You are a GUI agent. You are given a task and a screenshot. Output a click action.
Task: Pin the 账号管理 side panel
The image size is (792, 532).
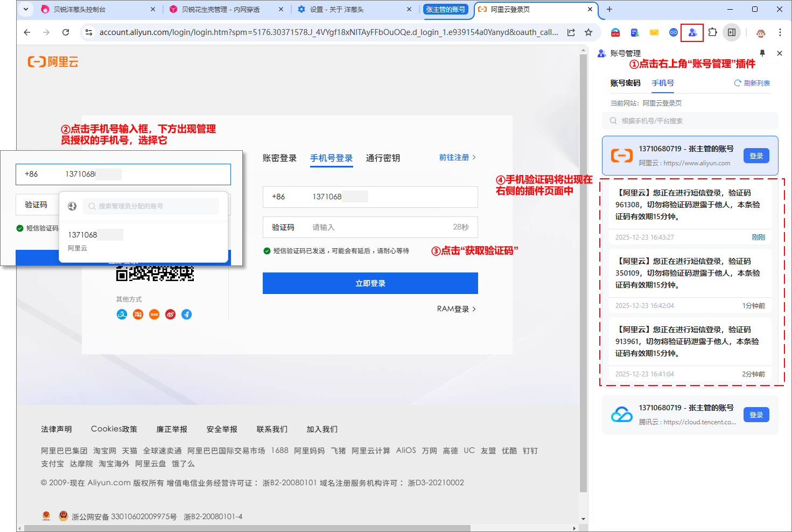[x=762, y=53]
